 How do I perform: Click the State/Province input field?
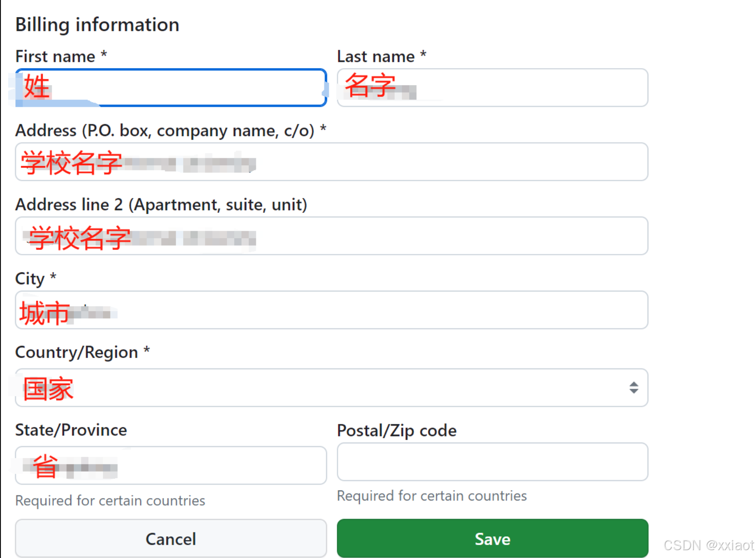(x=171, y=465)
